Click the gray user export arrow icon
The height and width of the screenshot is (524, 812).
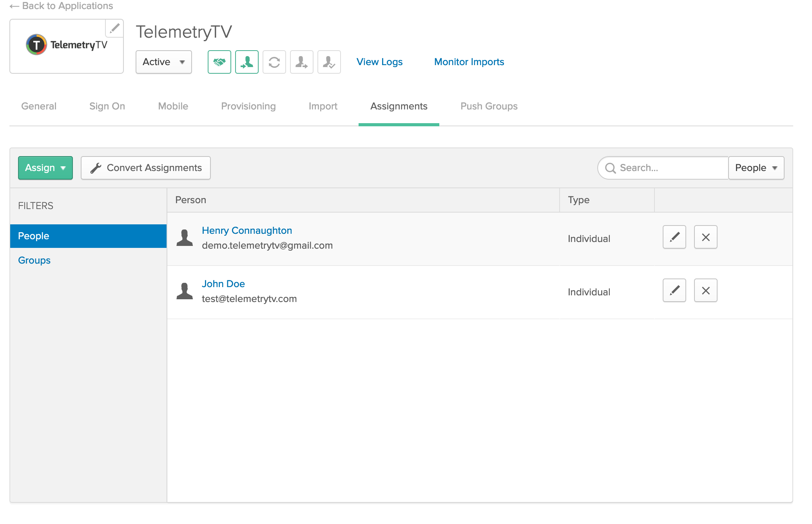tap(301, 62)
